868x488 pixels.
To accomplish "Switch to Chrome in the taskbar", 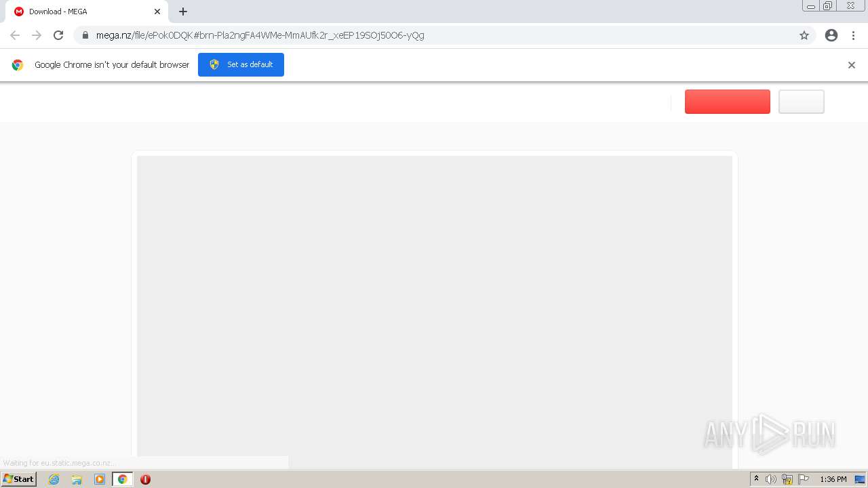I will pyautogui.click(x=123, y=479).
